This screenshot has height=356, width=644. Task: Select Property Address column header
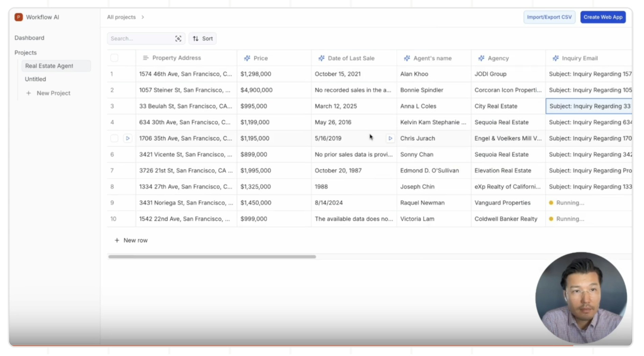pyautogui.click(x=186, y=58)
